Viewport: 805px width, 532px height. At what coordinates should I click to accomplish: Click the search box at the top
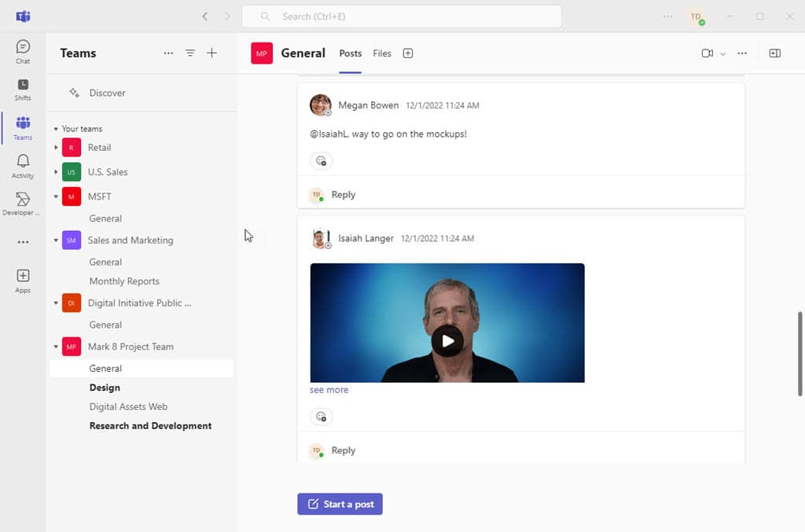(x=401, y=16)
